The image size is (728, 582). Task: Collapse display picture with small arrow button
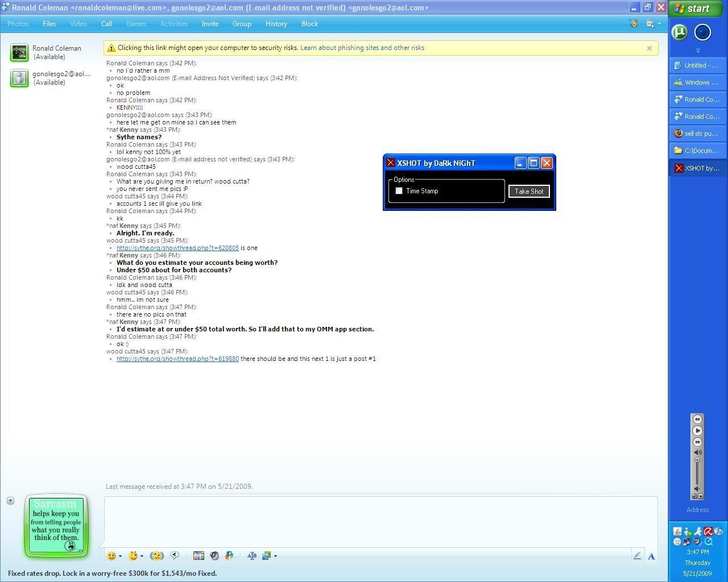pyautogui.click(x=10, y=501)
